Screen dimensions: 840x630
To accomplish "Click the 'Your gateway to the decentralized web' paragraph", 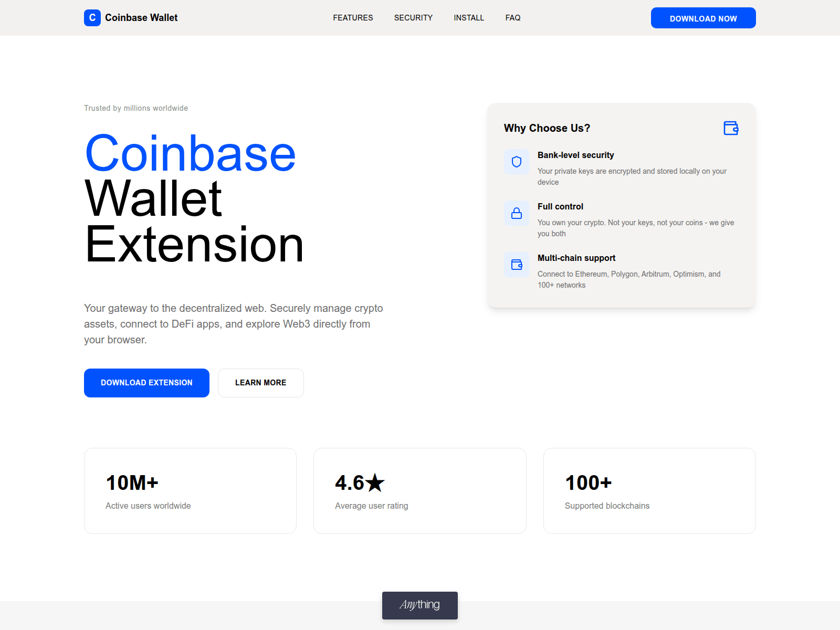I will pos(234,324).
